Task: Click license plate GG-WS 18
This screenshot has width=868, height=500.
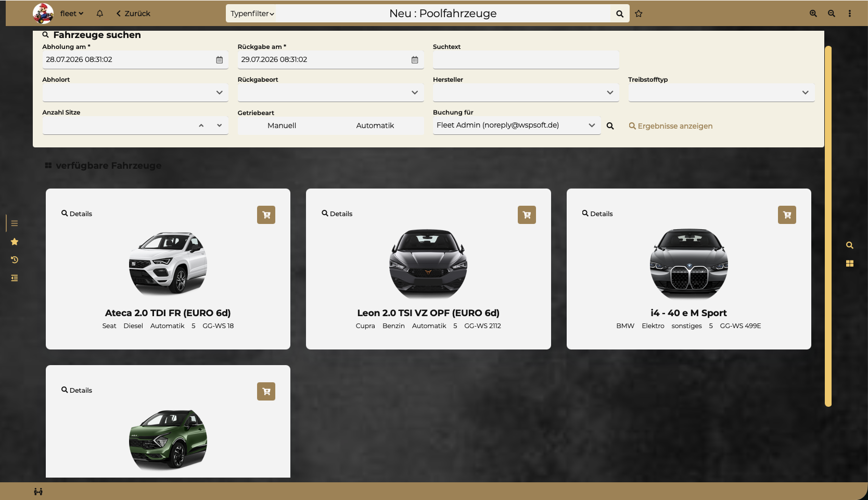Action: click(218, 326)
